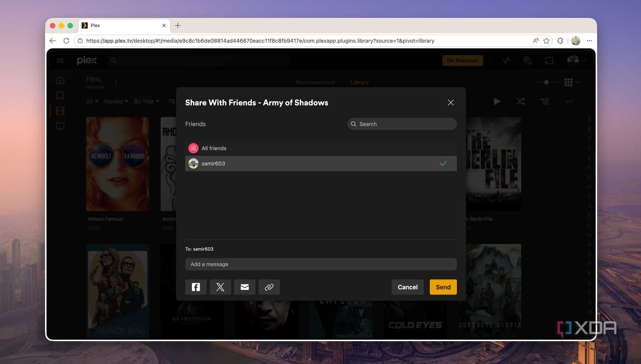
Task: Bookmark page with star icon
Action: pyautogui.click(x=547, y=41)
